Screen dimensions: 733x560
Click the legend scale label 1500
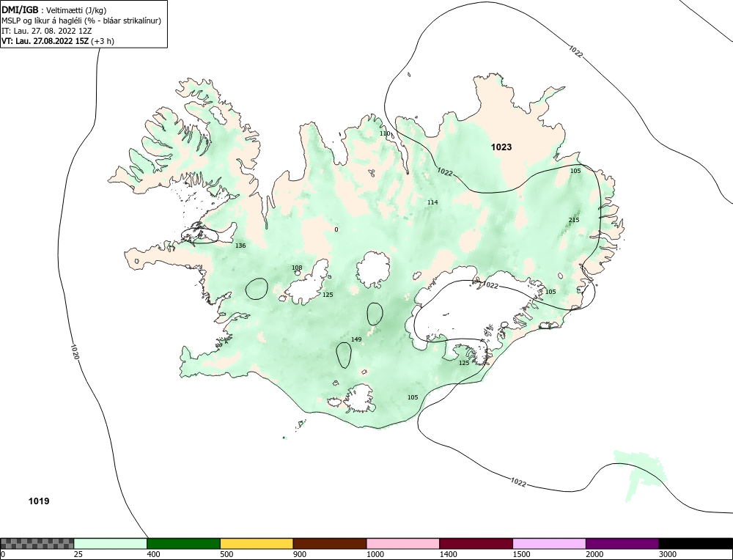tap(521, 554)
